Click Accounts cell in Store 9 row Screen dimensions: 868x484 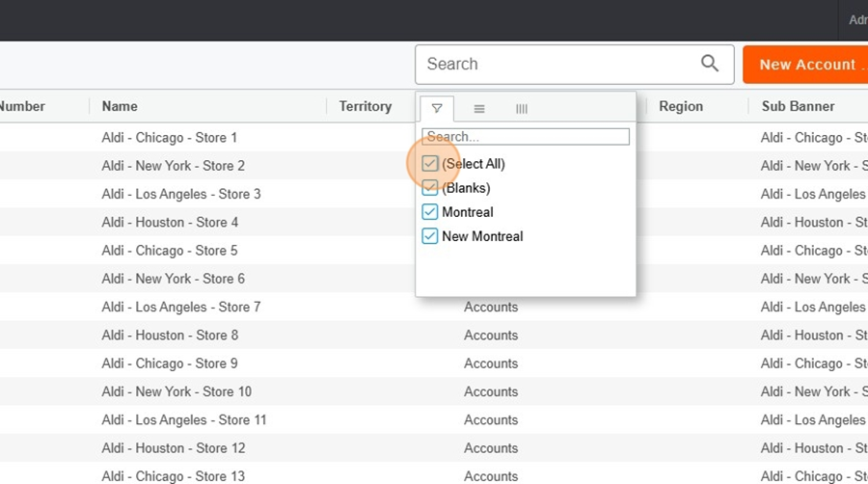tap(491, 363)
